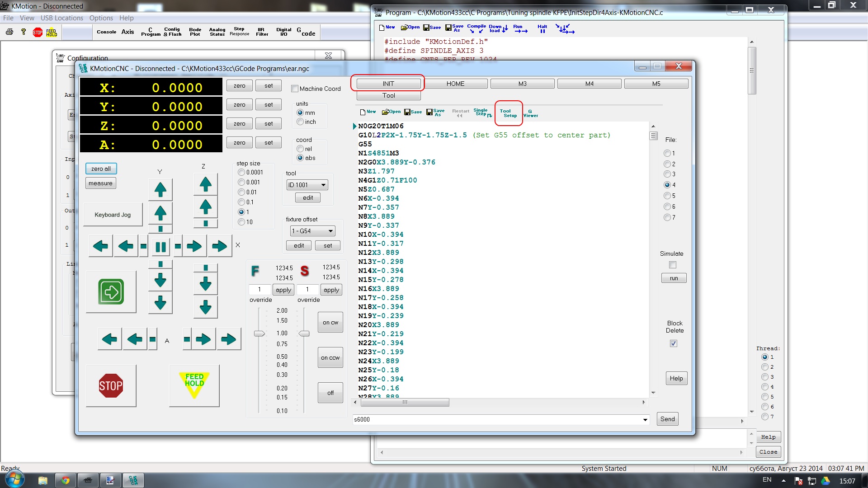868x488 pixels.
Task: Click Compile in the C Program window
Action: (x=476, y=28)
